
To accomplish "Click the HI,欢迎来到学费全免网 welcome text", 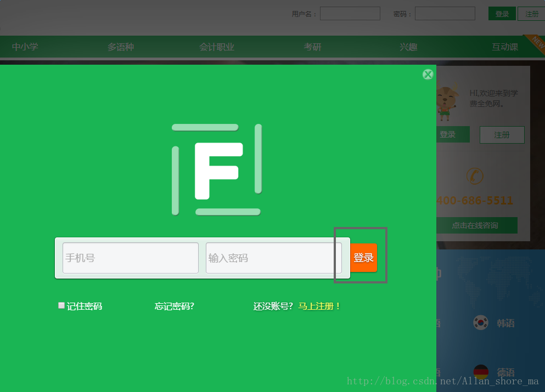I will [x=493, y=98].
